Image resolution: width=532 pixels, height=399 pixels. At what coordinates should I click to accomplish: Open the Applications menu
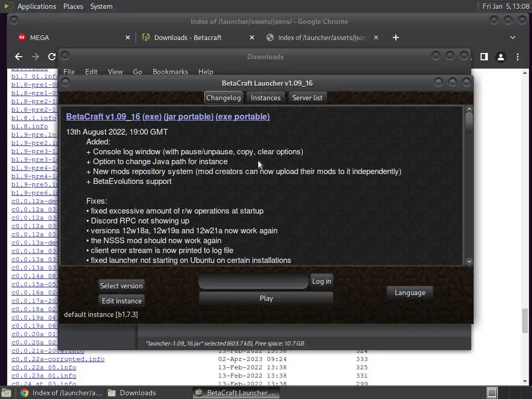pyautogui.click(x=37, y=6)
